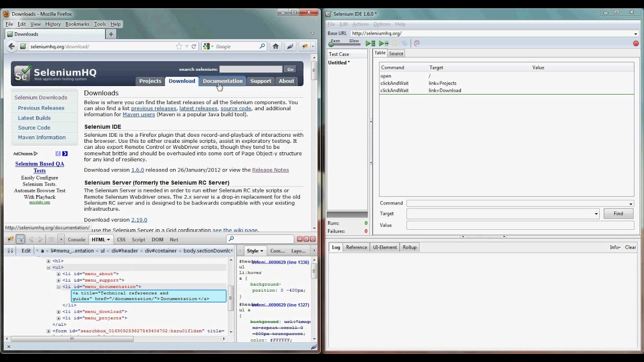Click Firebug's back history arrow

31,239
